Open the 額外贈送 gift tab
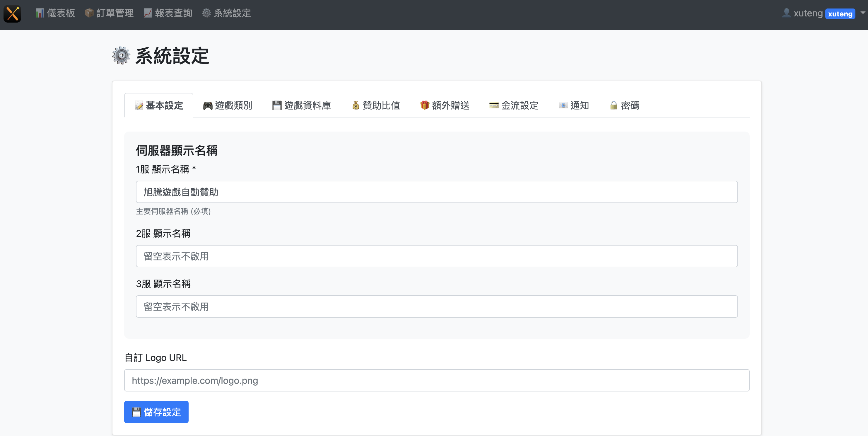This screenshot has width=868, height=436. pos(445,105)
